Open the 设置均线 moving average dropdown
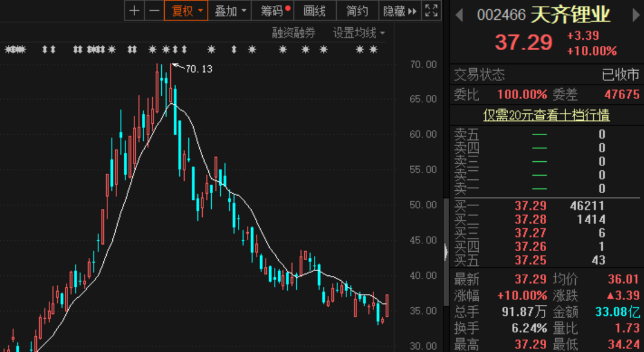Viewport: 644px width, 352px height. click(359, 33)
